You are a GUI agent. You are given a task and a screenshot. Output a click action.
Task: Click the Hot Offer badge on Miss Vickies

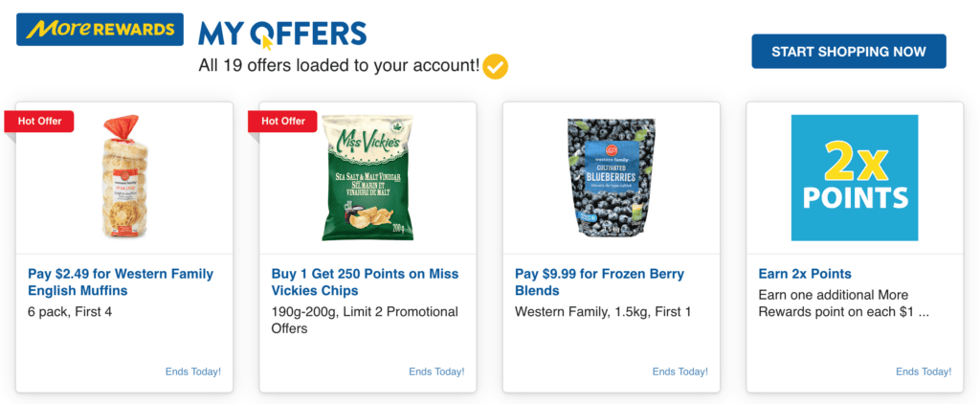click(x=282, y=122)
